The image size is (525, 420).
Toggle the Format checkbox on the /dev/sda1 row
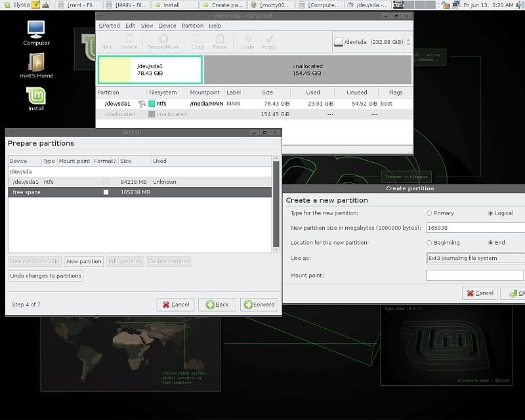click(x=106, y=182)
